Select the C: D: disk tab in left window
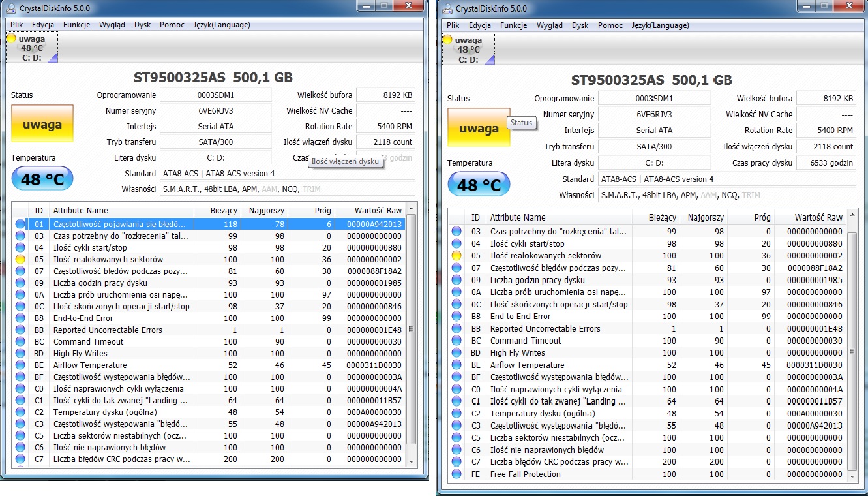The height and width of the screenshot is (496, 868). [32, 48]
